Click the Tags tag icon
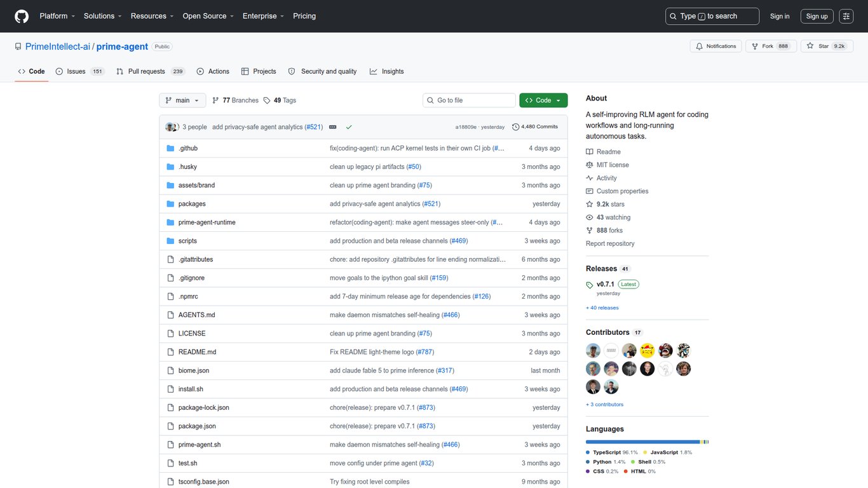The height and width of the screenshot is (488, 868). [267, 100]
